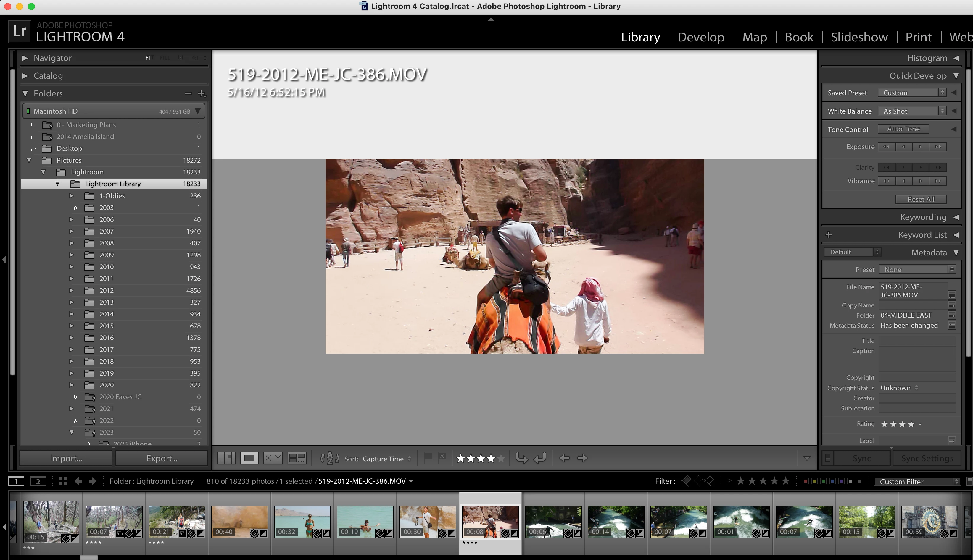Toggle filters switch beside Custom Filter
This screenshot has width=973, height=560.
[969, 481]
